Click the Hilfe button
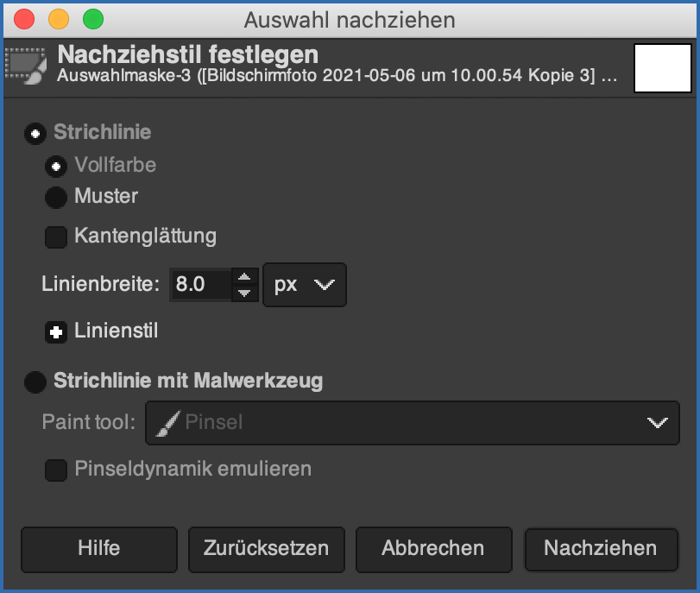This screenshot has width=700, height=593. coord(98,549)
